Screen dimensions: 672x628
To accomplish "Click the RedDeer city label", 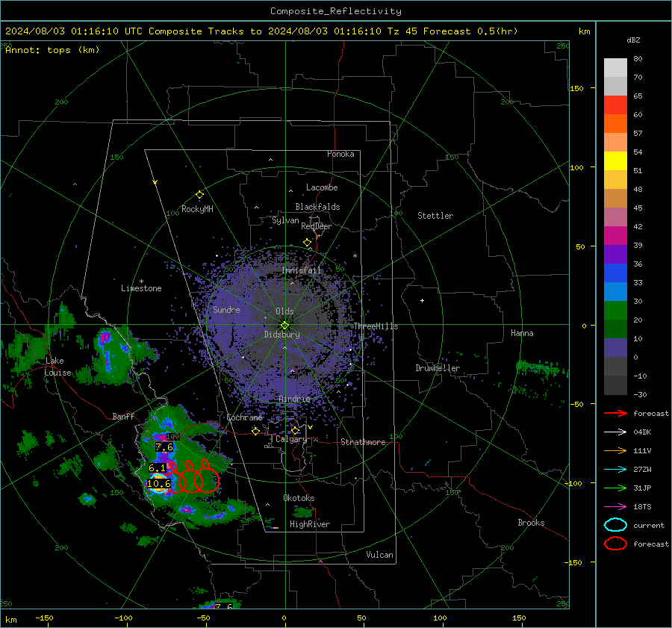I will coord(317,226).
